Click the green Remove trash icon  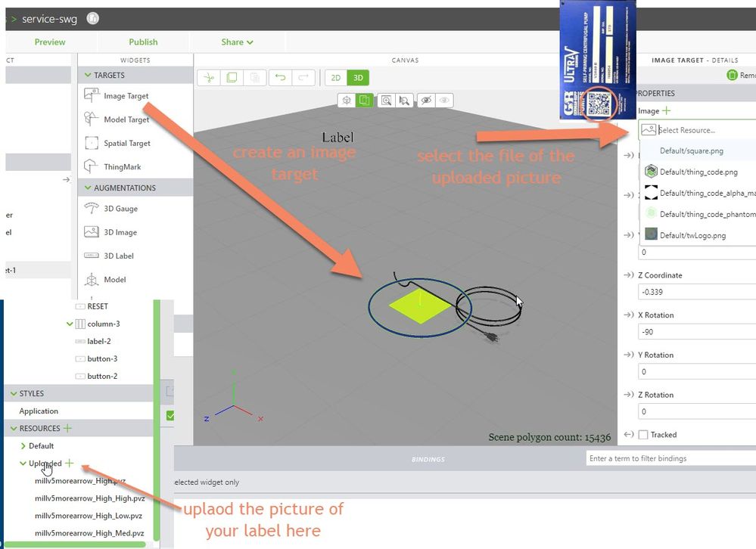(732, 75)
